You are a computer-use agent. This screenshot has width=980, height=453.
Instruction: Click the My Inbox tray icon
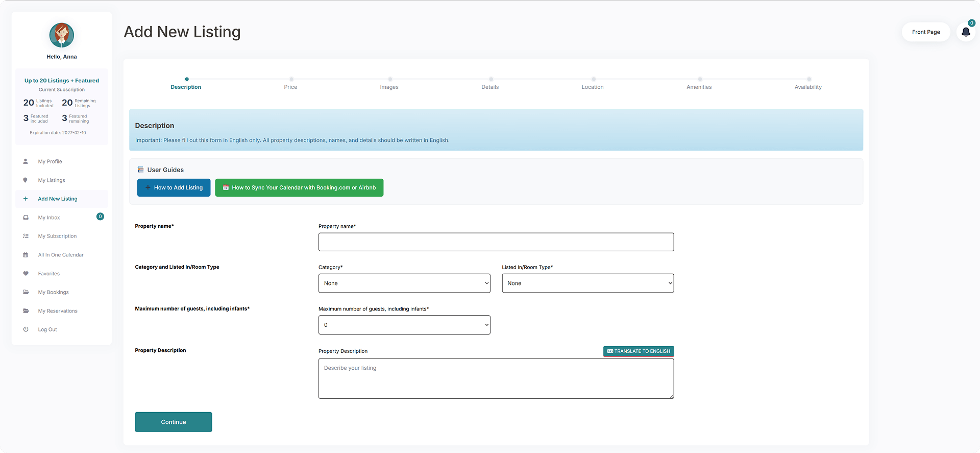coord(26,218)
